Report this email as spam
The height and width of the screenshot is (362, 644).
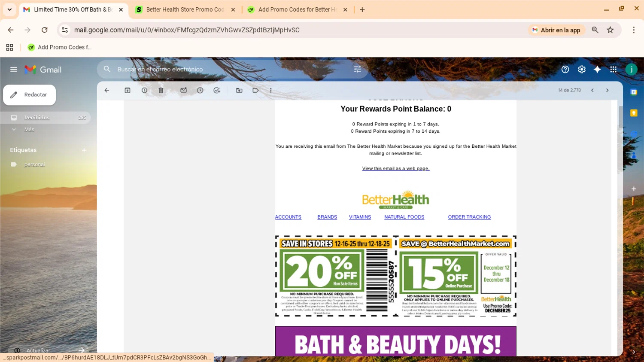(144, 90)
